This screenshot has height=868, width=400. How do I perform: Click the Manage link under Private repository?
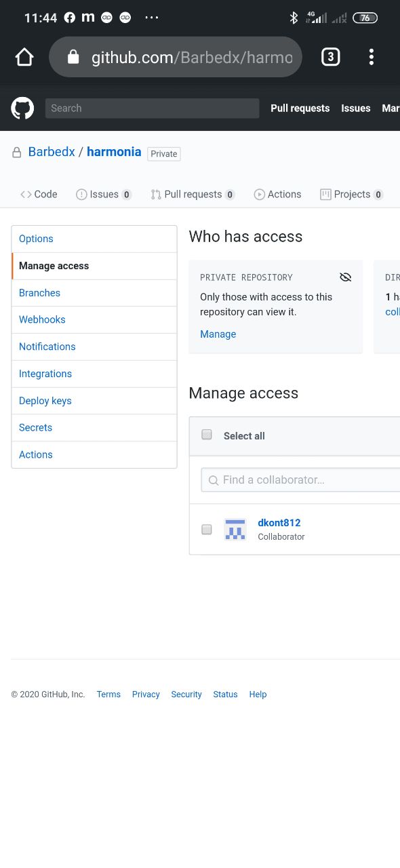click(218, 334)
